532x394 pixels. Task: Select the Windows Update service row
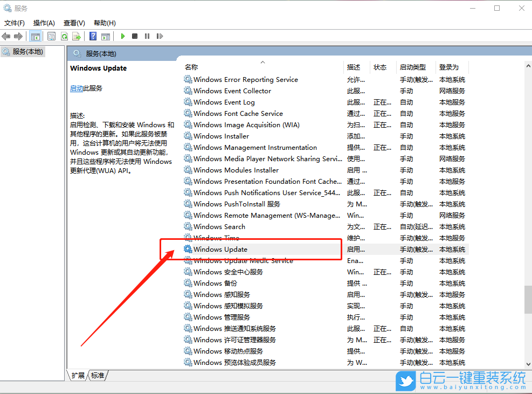coord(226,249)
